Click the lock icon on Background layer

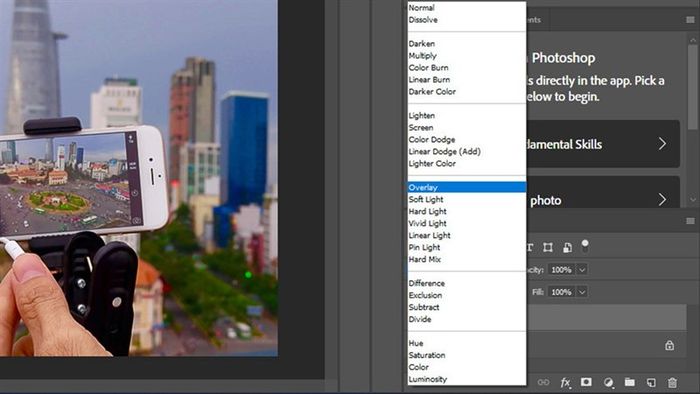[669, 345]
